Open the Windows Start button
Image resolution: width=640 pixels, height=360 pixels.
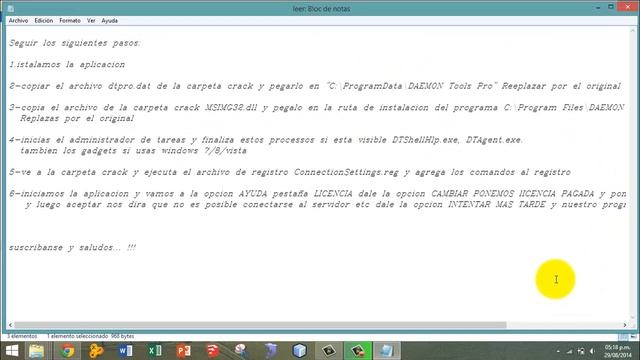click(12, 351)
